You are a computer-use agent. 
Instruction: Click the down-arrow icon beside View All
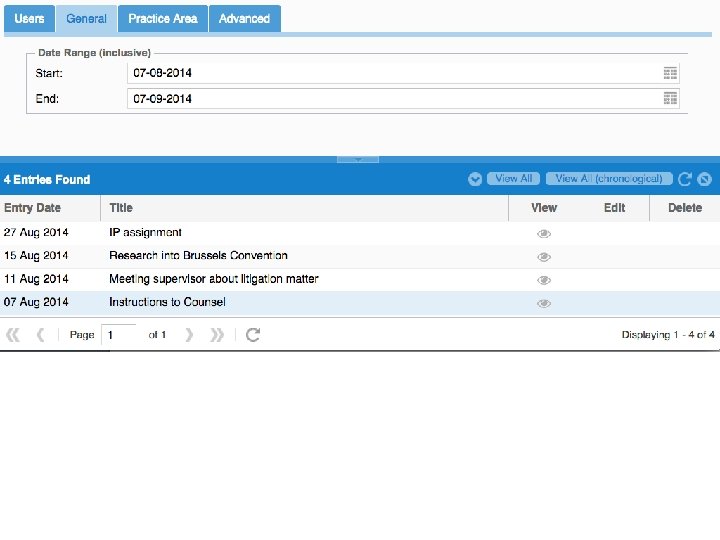click(x=475, y=179)
